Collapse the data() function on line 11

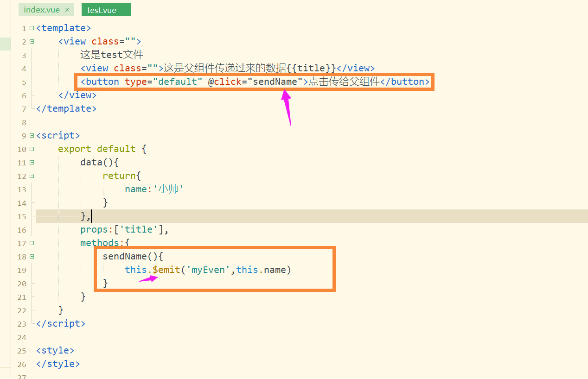coord(32,163)
